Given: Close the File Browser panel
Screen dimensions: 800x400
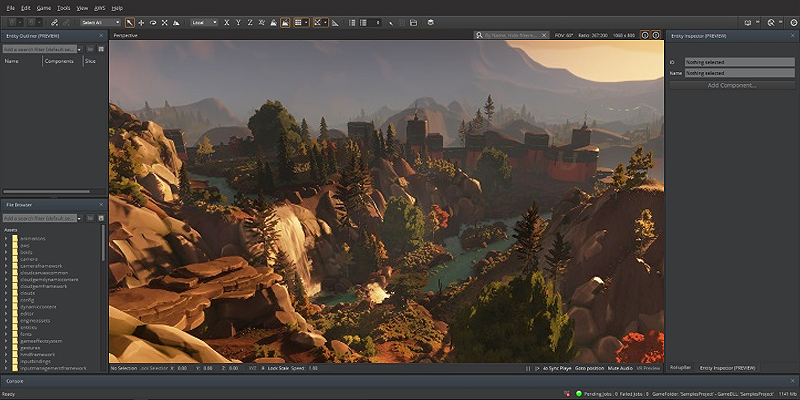Looking at the screenshot, I should click(x=101, y=205).
